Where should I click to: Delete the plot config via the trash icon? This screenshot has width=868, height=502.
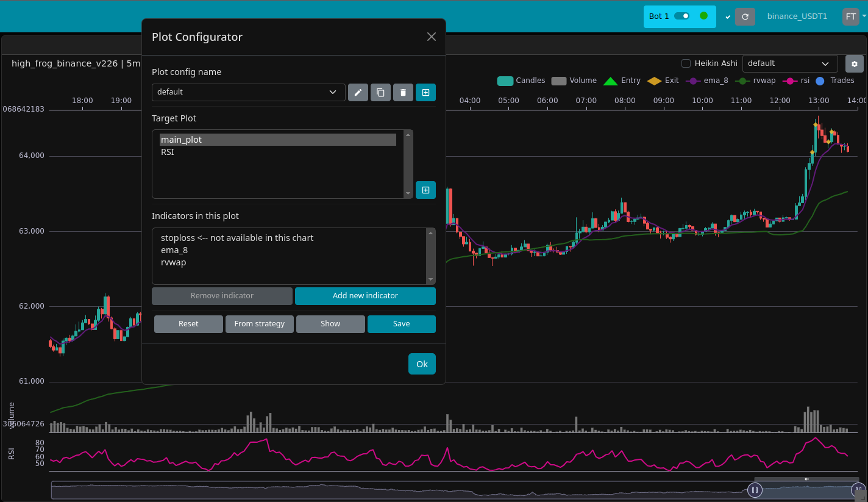pos(403,92)
